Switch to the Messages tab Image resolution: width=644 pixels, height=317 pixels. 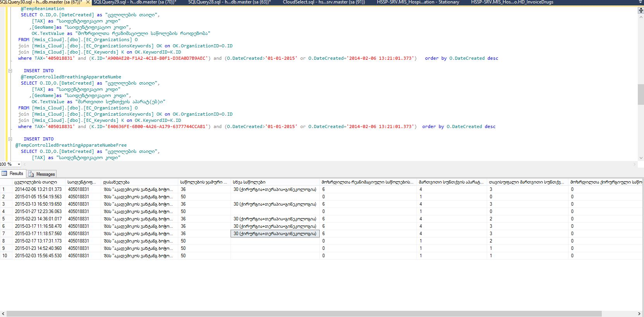click(x=42, y=174)
